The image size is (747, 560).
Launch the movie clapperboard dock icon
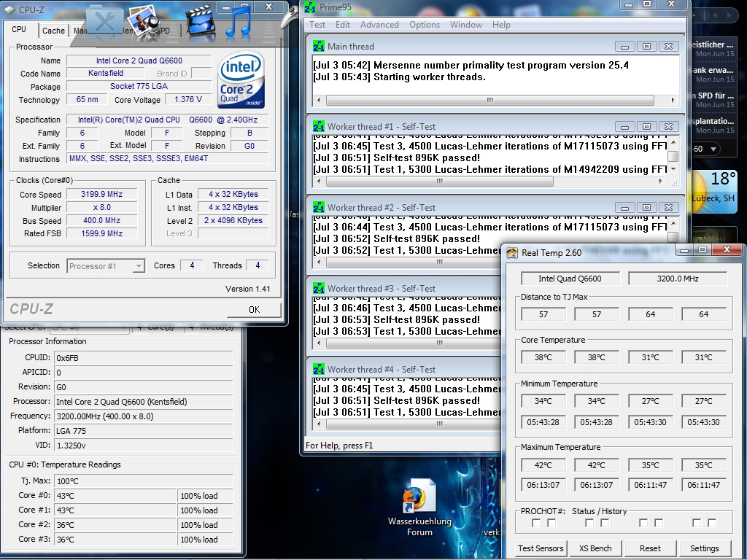[199, 21]
